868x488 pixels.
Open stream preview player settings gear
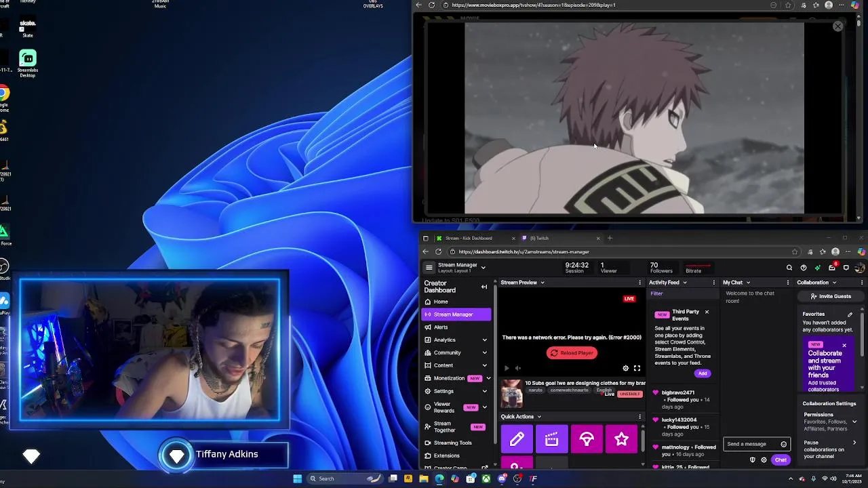[626, 368]
